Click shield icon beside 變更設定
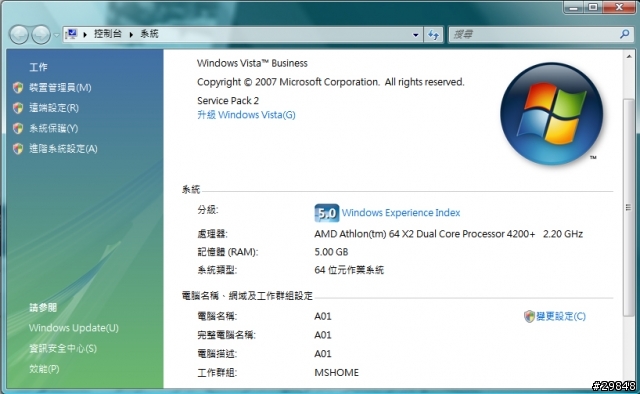 click(529, 316)
